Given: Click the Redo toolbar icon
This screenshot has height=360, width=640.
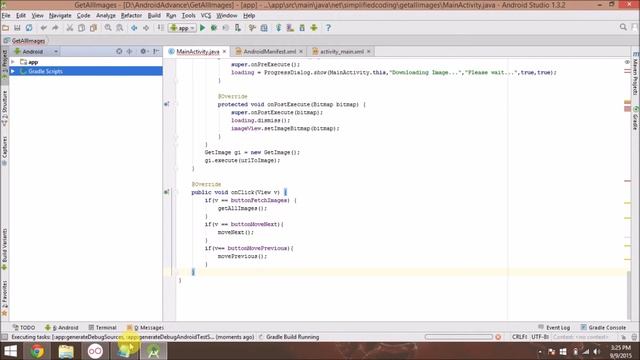Looking at the screenshot, I should pyautogui.click(x=55, y=28).
